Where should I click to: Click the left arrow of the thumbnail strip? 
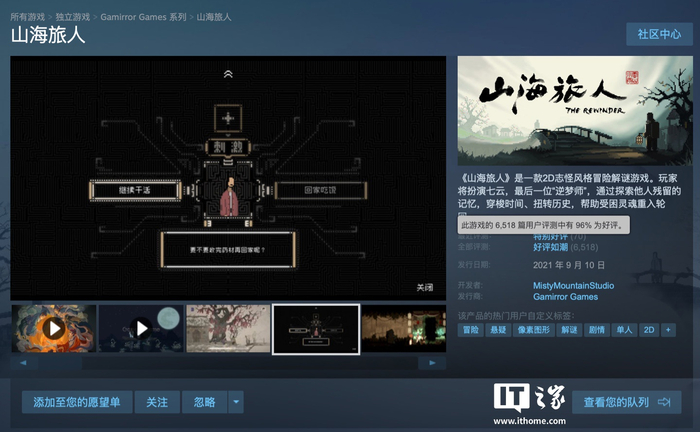pos(23,363)
